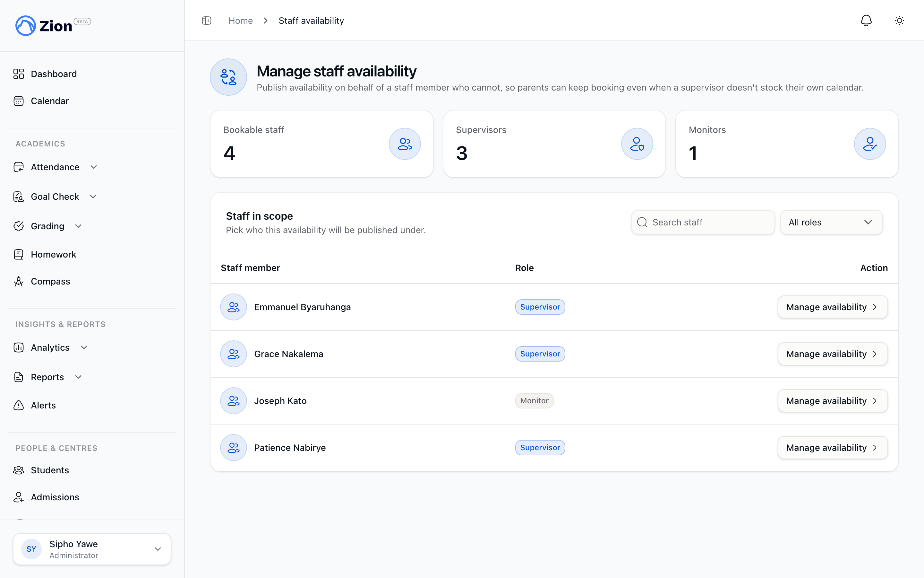
Task: Click the Compass icon in sidebar
Action: 19,281
